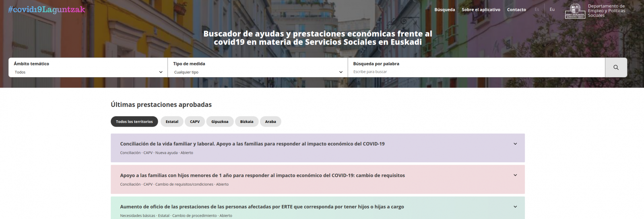Click the magnifying glass search button

tap(616, 68)
